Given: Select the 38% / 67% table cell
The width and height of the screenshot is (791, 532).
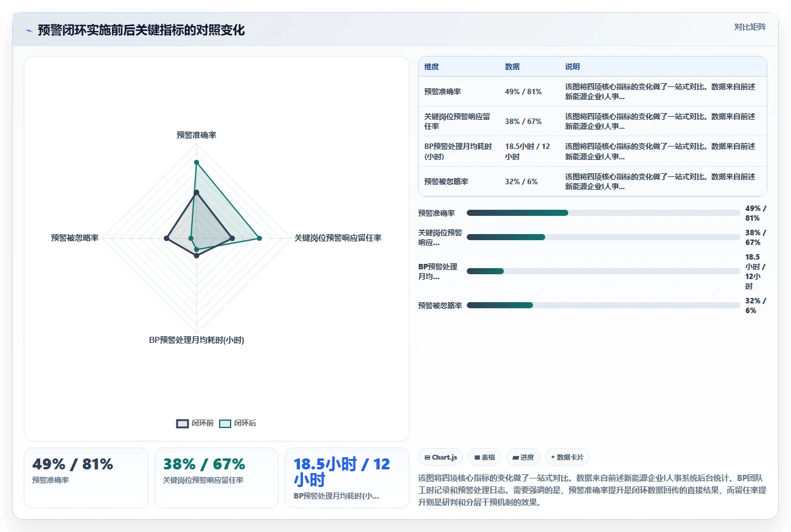Looking at the screenshot, I should pos(529,121).
